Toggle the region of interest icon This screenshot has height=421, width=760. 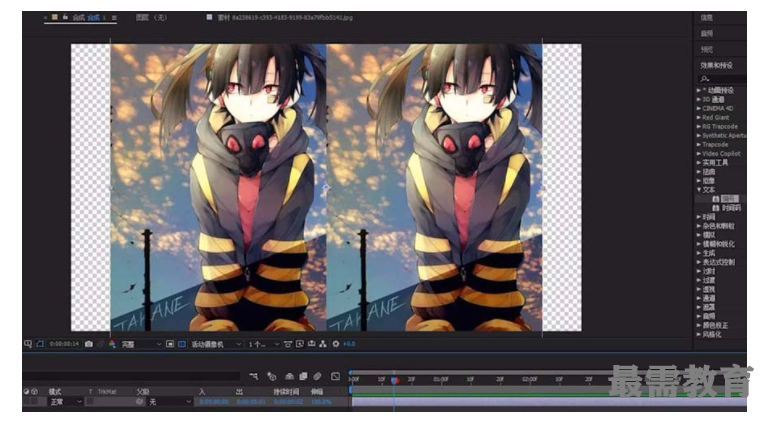[170, 344]
